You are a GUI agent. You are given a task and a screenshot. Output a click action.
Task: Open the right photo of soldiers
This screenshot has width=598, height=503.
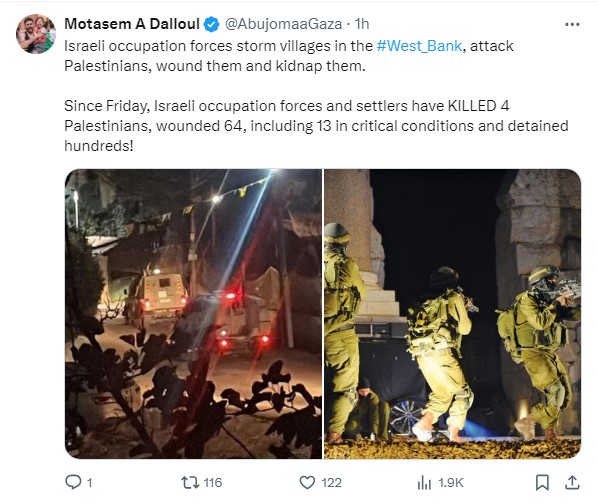point(452,313)
